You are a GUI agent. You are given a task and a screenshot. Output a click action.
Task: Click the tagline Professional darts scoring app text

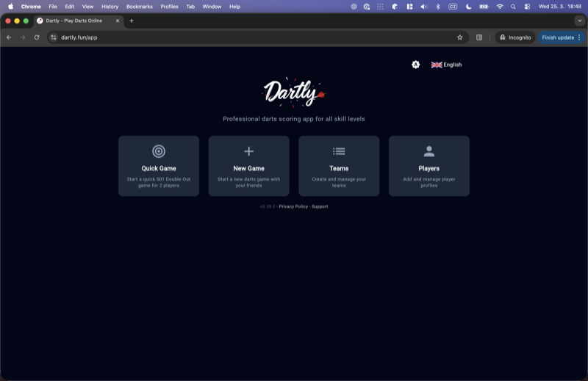(x=293, y=119)
